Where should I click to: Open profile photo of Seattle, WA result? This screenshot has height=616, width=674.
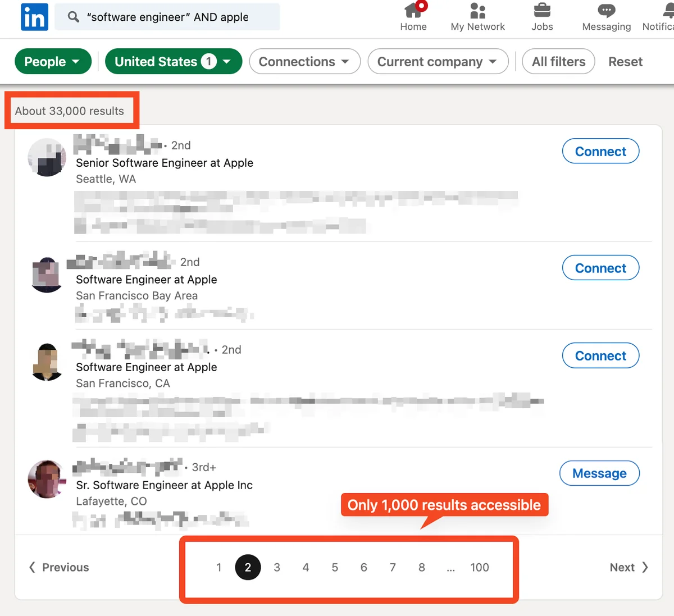pyautogui.click(x=47, y=157)
